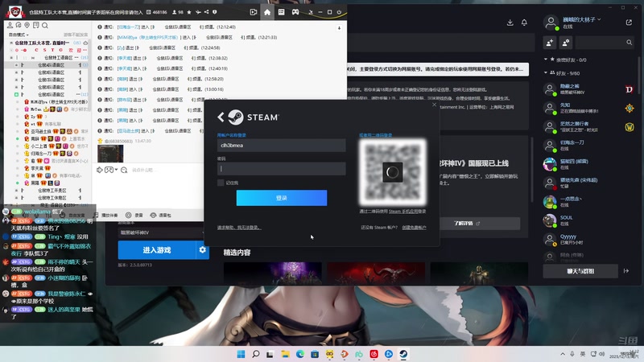Screen dimensions: 644x362
Task: Click the Diablo game icon next to the first friend
Action: pos(630,89)
